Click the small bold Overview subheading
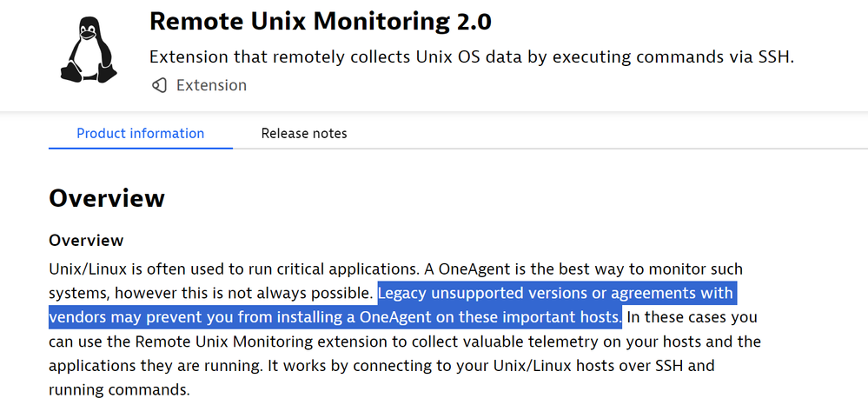 coord(86,240)
